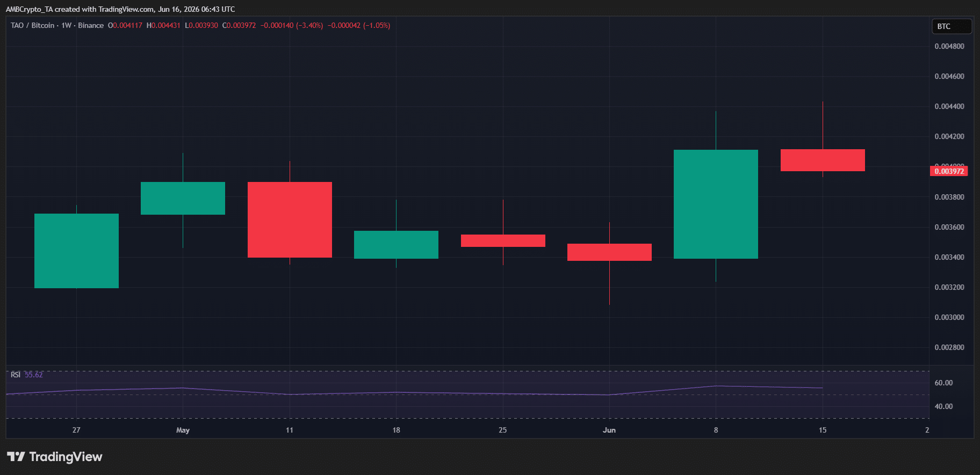This screenshot has height=475, width=980.
Task: Click the 0.003400 price axis label
Action: point(949,257)
